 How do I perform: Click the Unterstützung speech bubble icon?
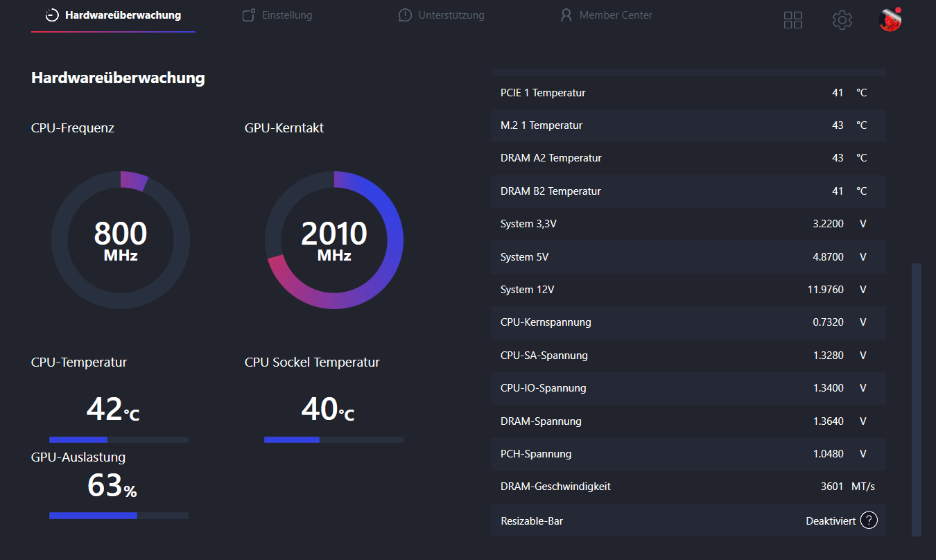405,15
